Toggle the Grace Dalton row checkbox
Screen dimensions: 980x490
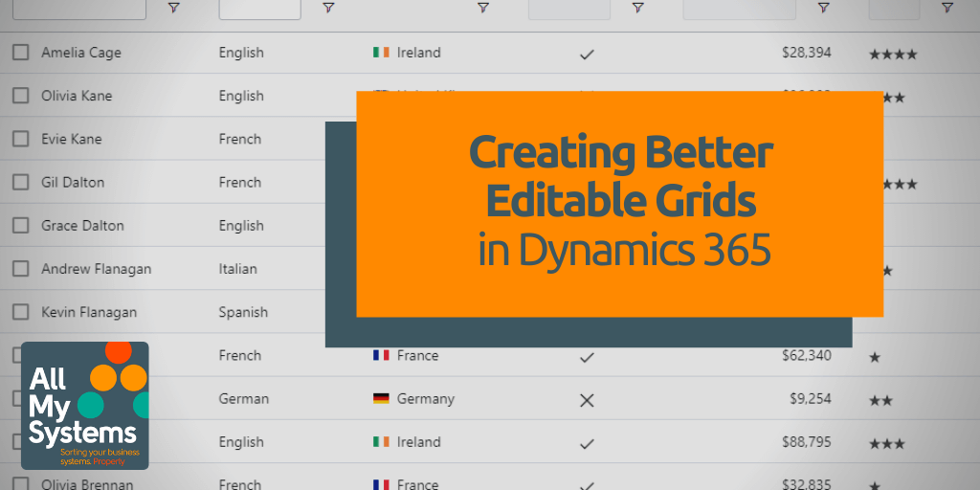(21, 225)
